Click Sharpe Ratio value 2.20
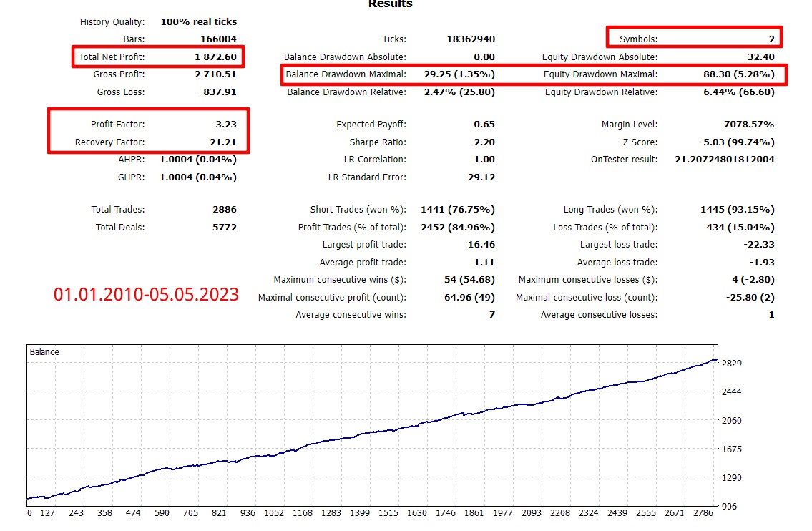Screen dimensions: 812x531 [x=484, y=142]
